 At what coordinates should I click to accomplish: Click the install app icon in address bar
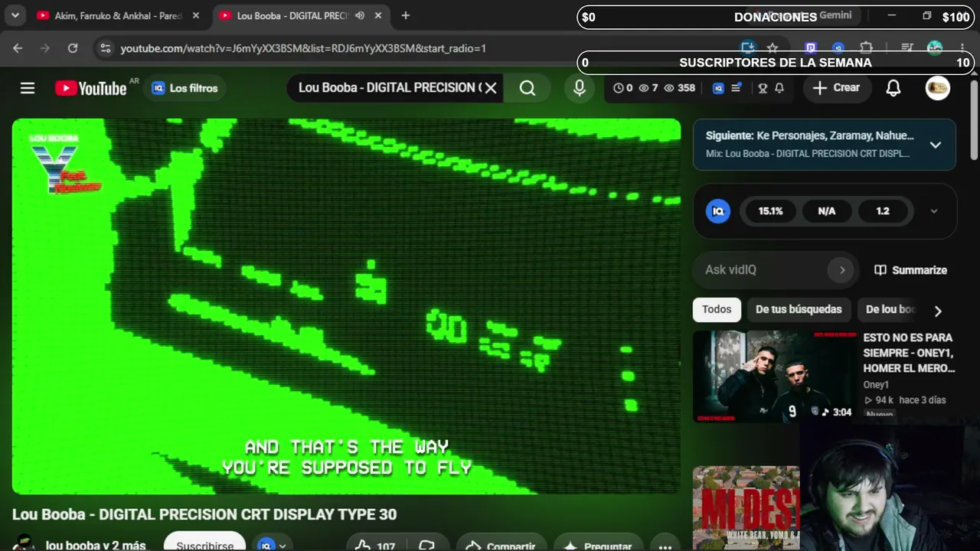click(x=748, y=48)
